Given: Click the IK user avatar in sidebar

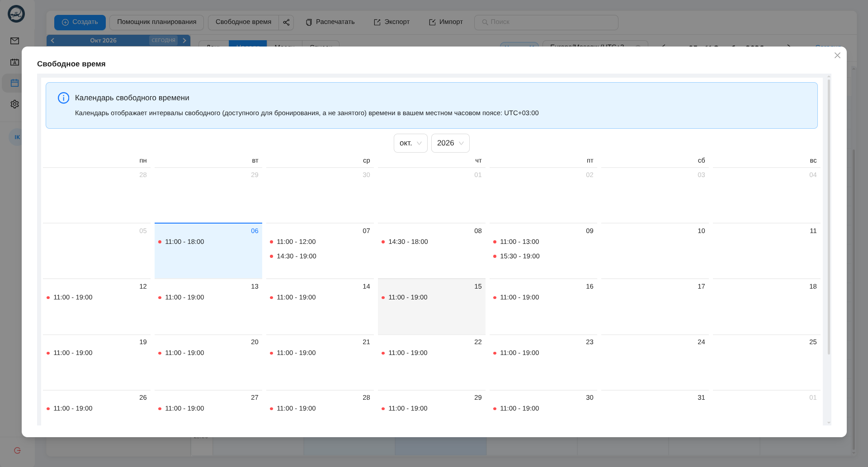Looking at the screenshot, I should [17, 137].
